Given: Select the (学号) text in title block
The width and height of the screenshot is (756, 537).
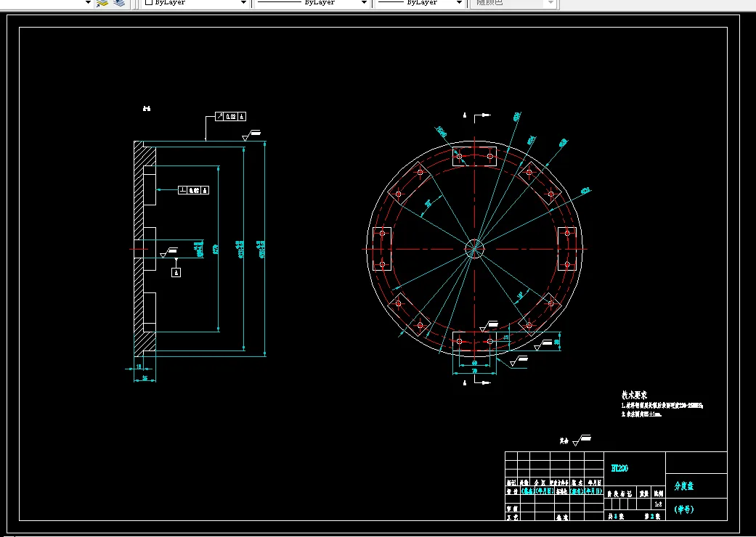Looking at the screenshot, I should 683,509.
